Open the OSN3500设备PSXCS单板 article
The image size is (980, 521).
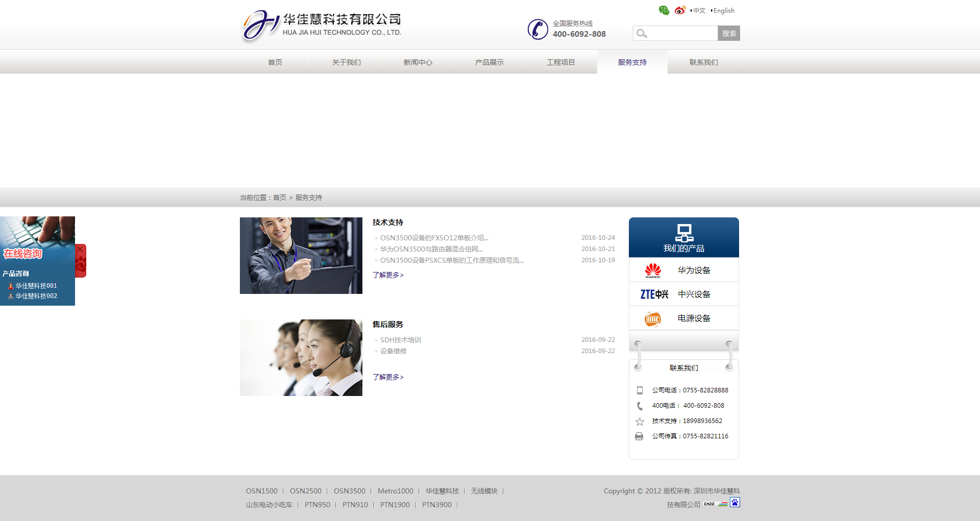pyautogui.click(x=452, y=260)
